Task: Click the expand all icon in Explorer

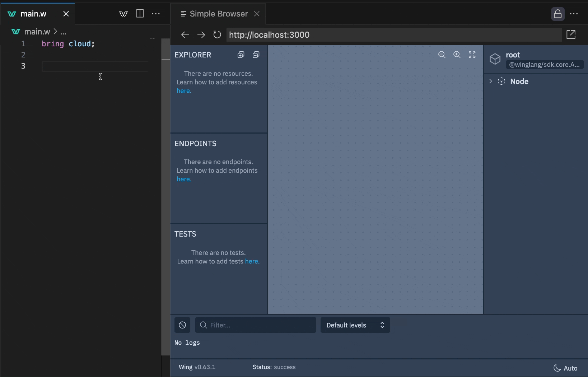Action: 241,55
